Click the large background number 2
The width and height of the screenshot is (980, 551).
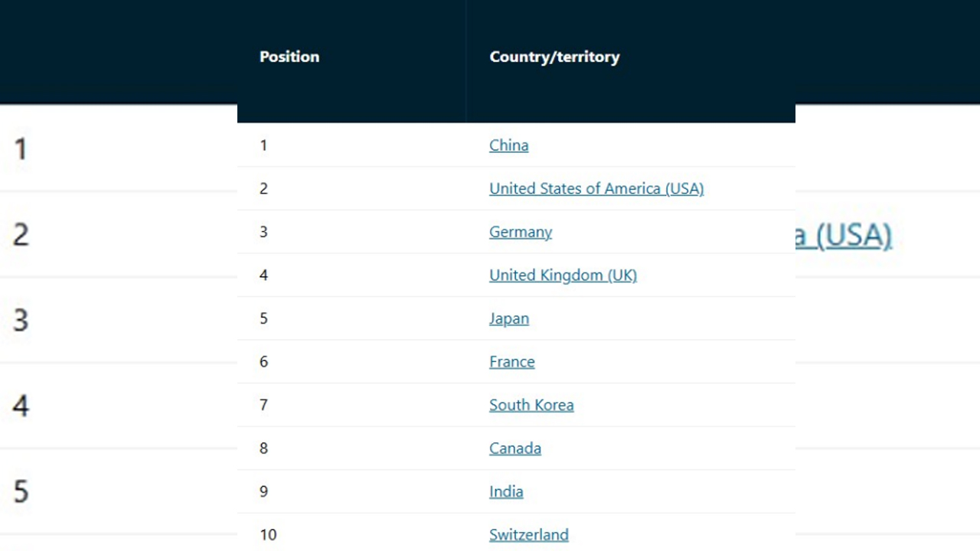point(21,234)
